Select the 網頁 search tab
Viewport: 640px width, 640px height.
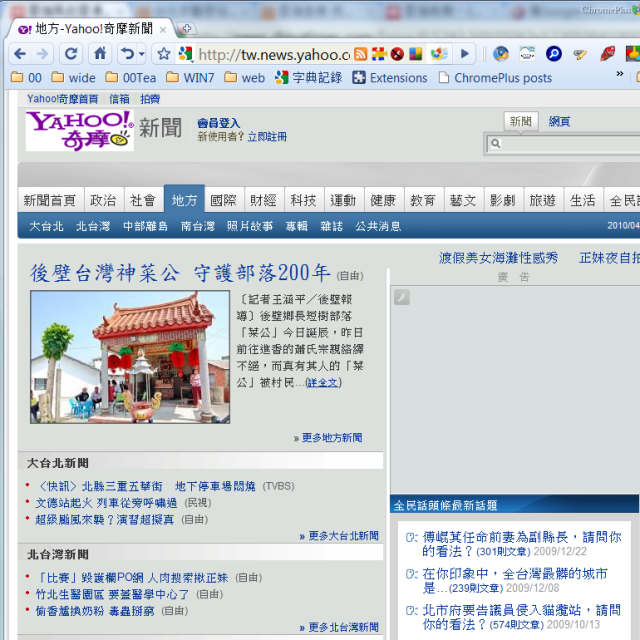click(x=559, y=121)
